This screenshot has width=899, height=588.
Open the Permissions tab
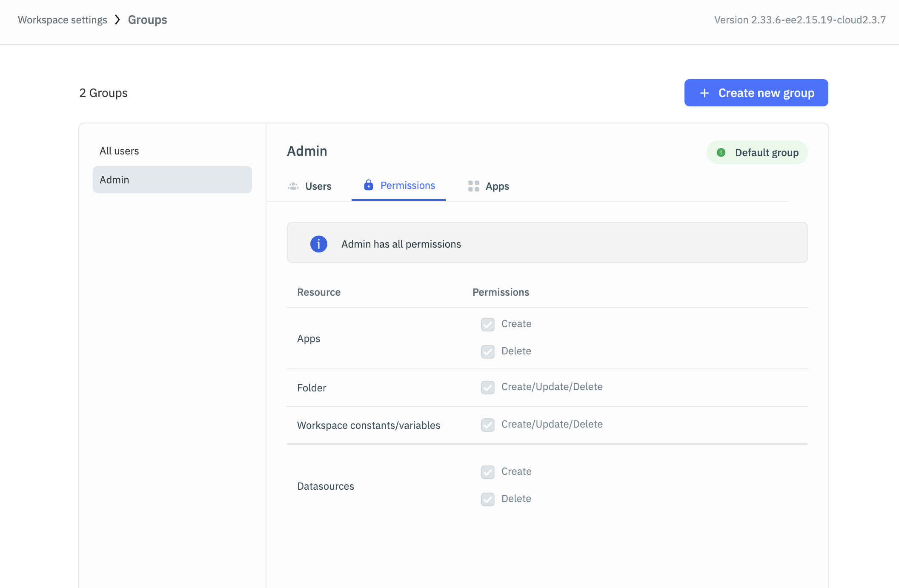tap(407, 186)
